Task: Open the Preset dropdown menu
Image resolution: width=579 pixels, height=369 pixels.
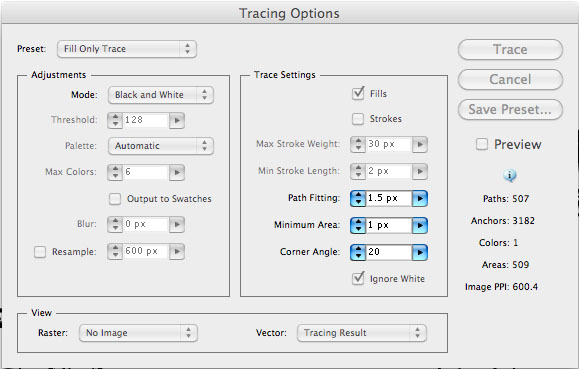Action: [127, 49]
